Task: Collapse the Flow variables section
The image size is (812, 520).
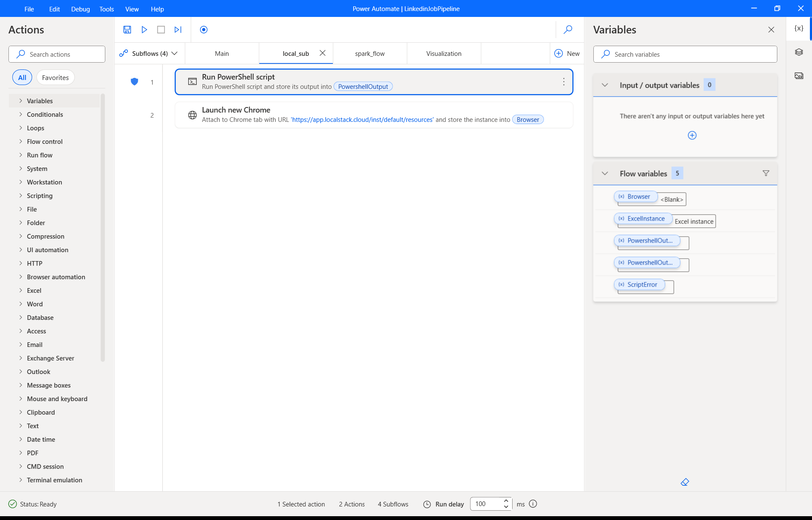Action: pyautogui.click(x=605, y=173)
